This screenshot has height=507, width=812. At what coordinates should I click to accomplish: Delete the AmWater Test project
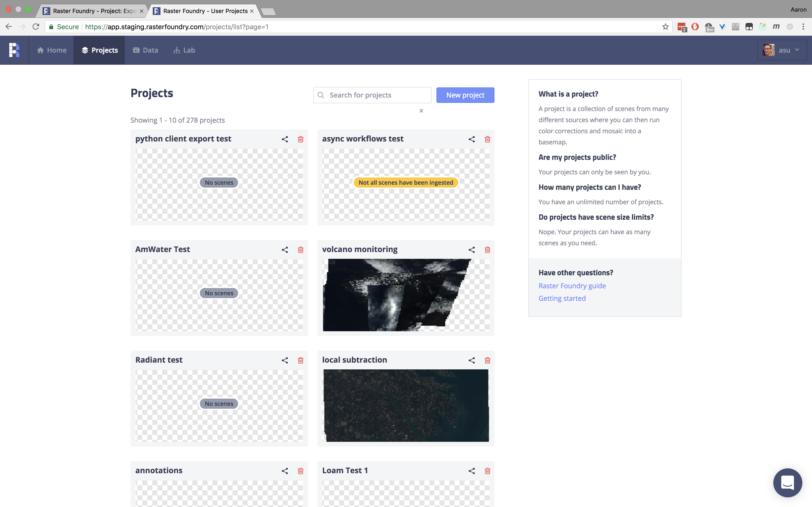click(x=300, y=249)
